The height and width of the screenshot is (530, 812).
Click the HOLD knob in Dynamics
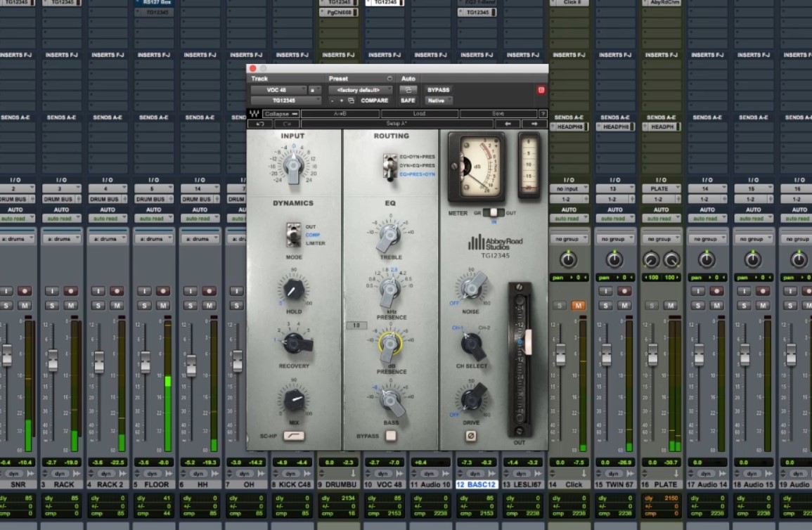(x=293, y=290)
